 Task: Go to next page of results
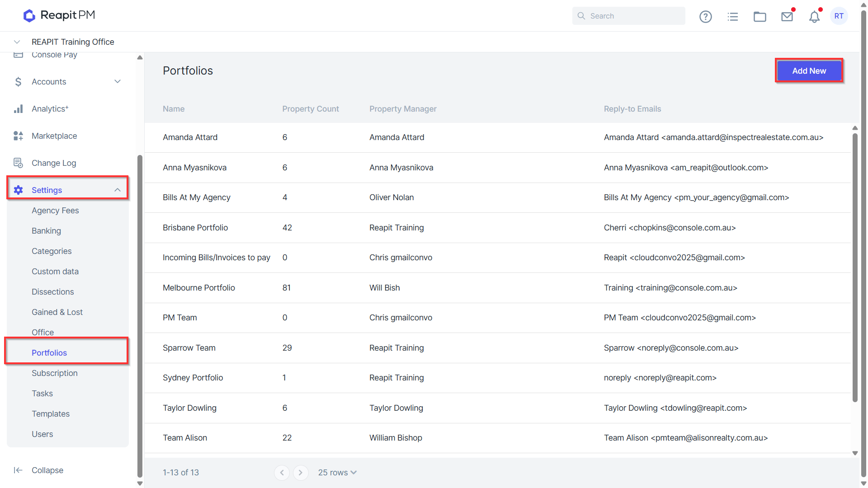pos(301,473)
